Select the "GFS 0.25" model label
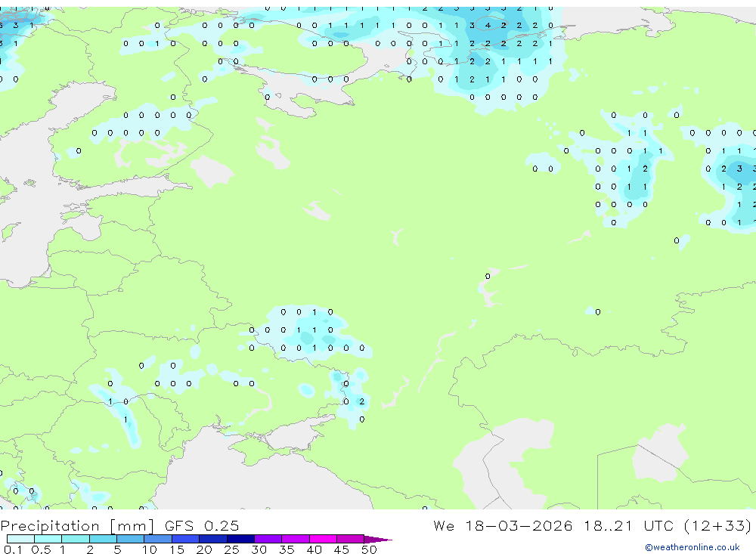The width and height of the screenshot is (756, 554). (202, 525)
